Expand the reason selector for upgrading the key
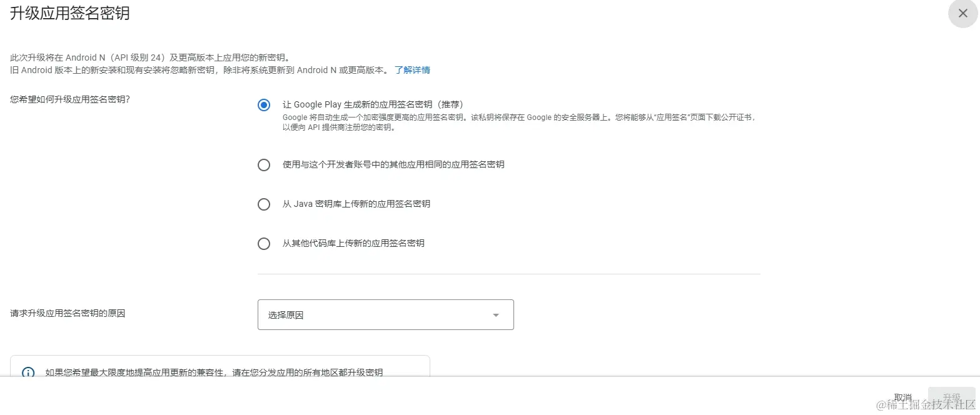Image resolution: width=980 pixels, height=415 pixels. [x=496, y=315]
